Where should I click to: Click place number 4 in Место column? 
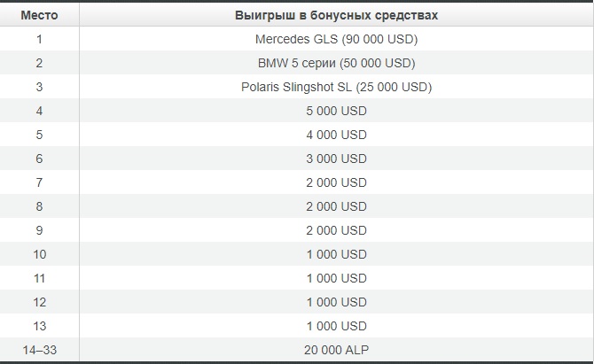click(x=39, y=111)
